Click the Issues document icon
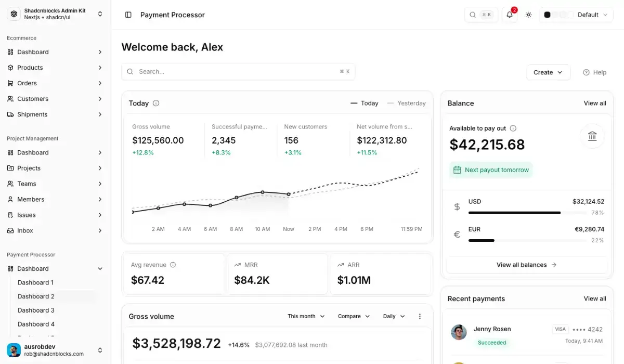 pyautogui.click(x=10, y=215)
